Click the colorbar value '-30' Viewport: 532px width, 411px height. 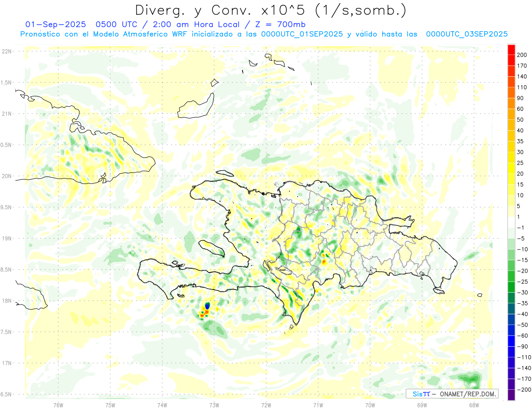click(522, 292)
